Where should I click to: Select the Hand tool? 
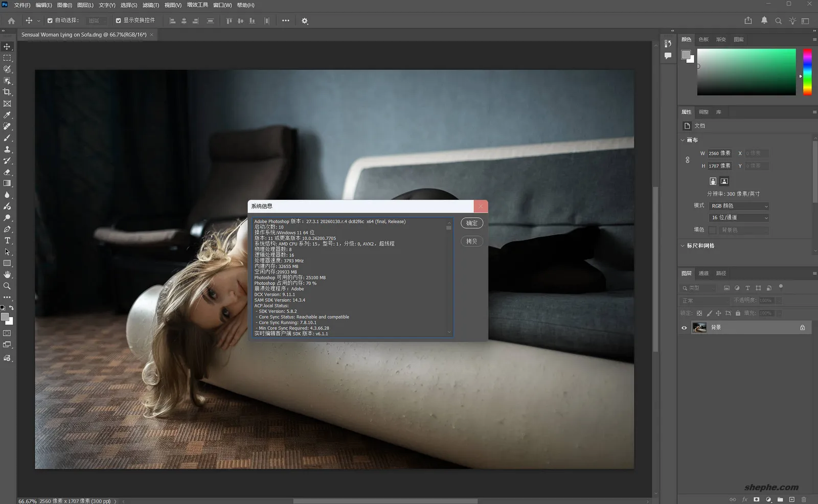click(7, 274)
